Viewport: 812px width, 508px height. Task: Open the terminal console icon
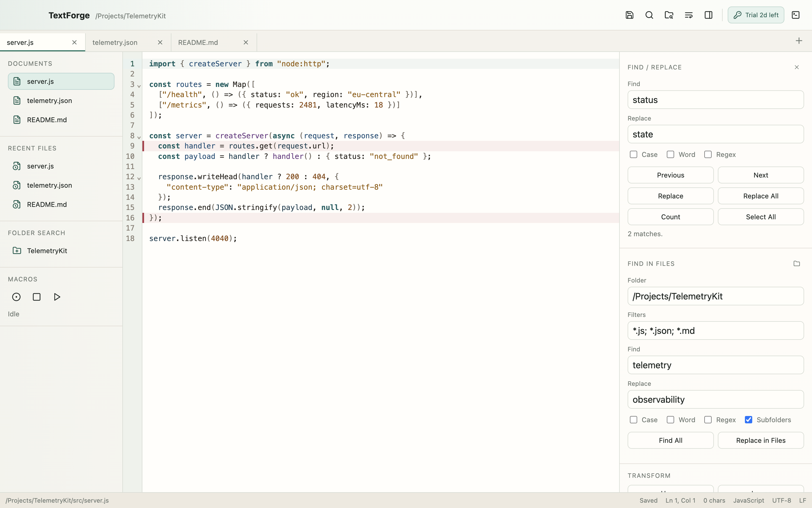coord(796,15)
